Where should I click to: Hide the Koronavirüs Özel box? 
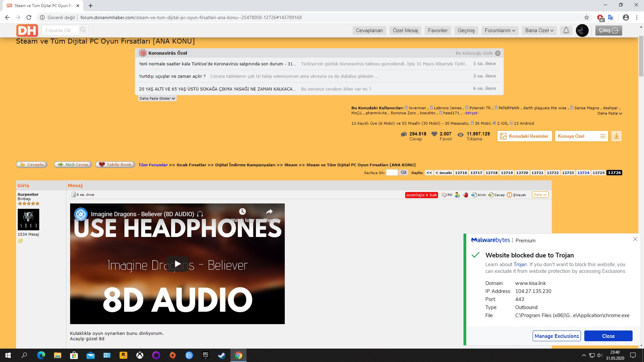click(x=498, y=53)
